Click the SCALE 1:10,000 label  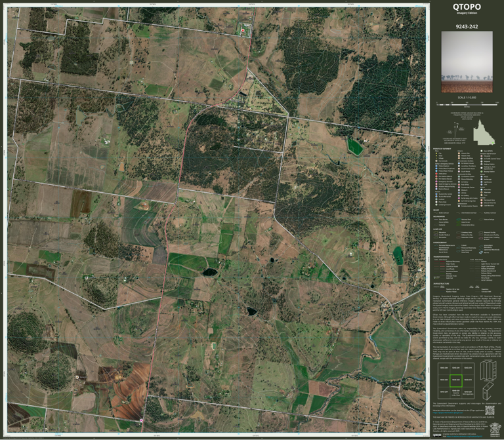coord(467,97)
